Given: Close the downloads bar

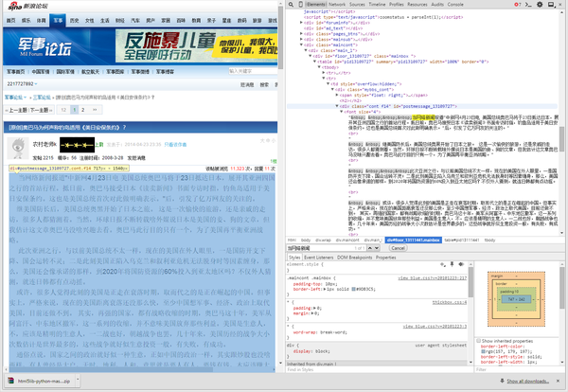Looking at the screenshot, I should [558, 381].
